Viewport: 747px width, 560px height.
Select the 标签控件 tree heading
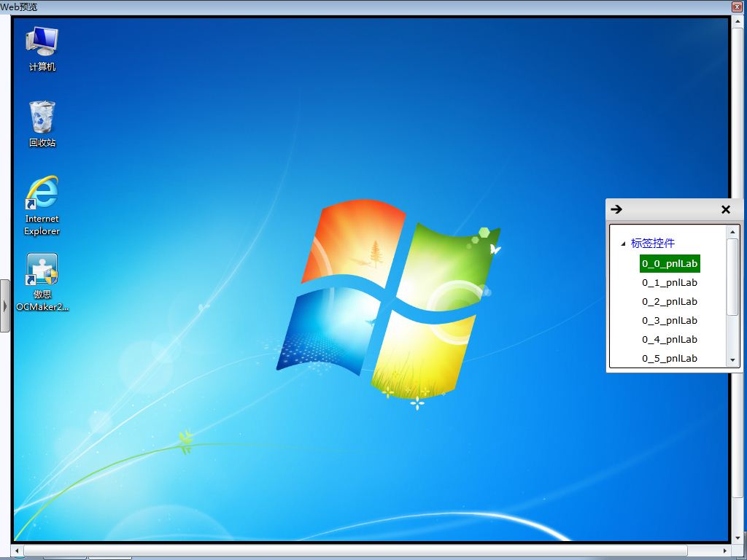[x=653, y=244]
